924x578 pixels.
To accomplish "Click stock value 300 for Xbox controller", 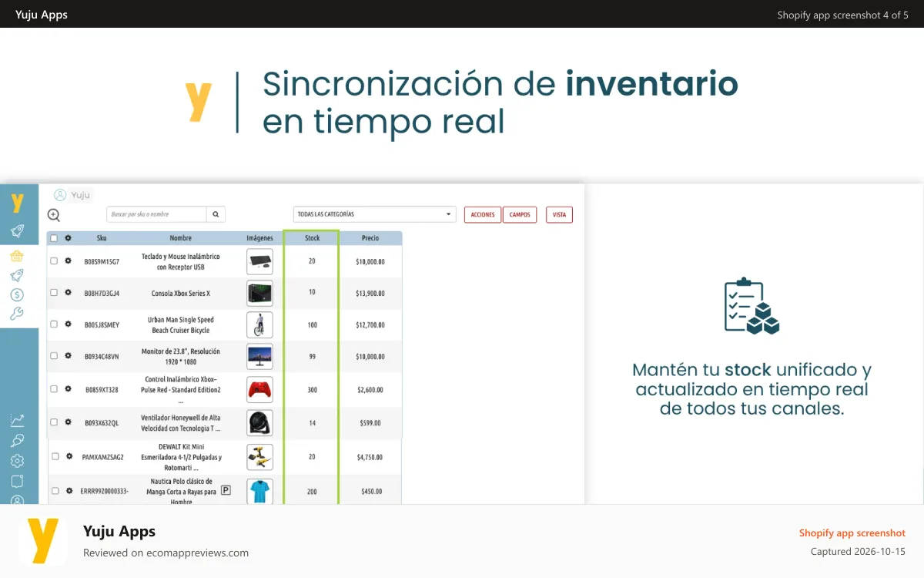I will click(x=312, y=390).
